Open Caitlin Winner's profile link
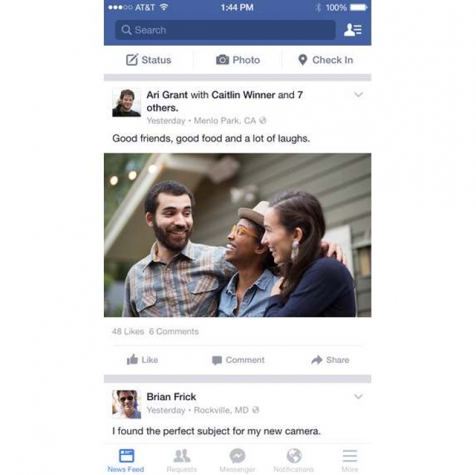 tap(243, 95)
